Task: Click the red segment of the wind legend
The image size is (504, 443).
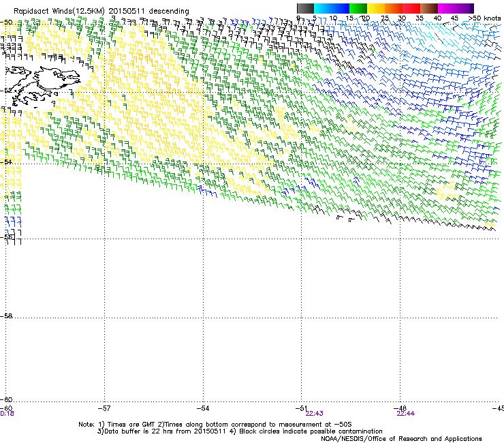Action: point(411,8)
